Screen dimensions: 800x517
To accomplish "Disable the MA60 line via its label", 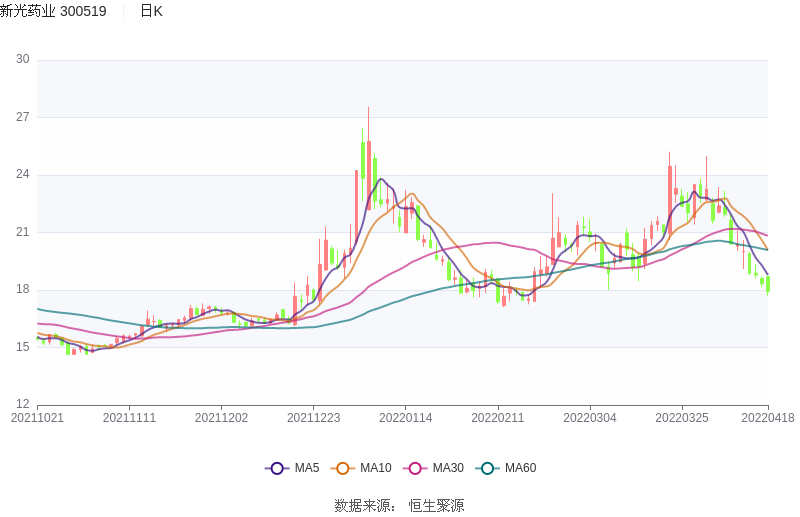I will tap(520, 468).
